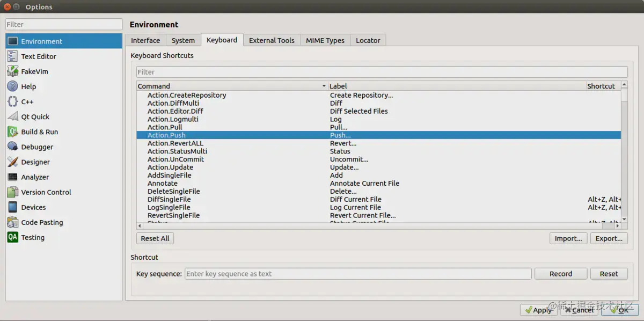
Task: Select the AddSingleFile row
Action: click(378, 176)
